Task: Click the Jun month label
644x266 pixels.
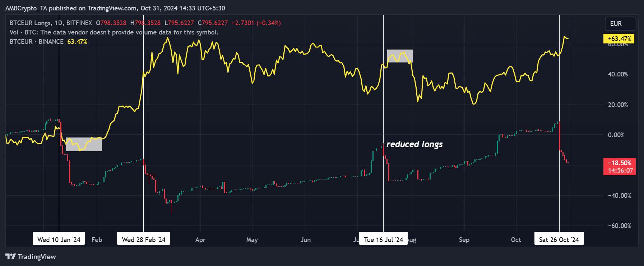Action: [306, 240]
